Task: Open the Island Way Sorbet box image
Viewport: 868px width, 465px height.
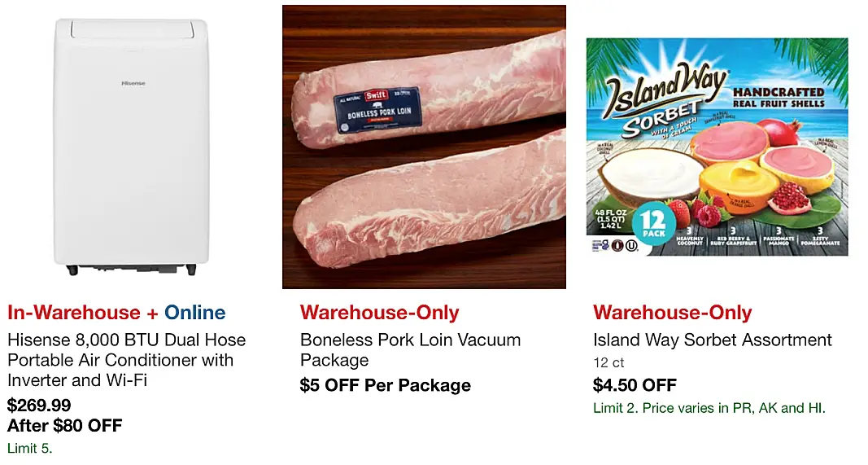Action: coord(717,147)
